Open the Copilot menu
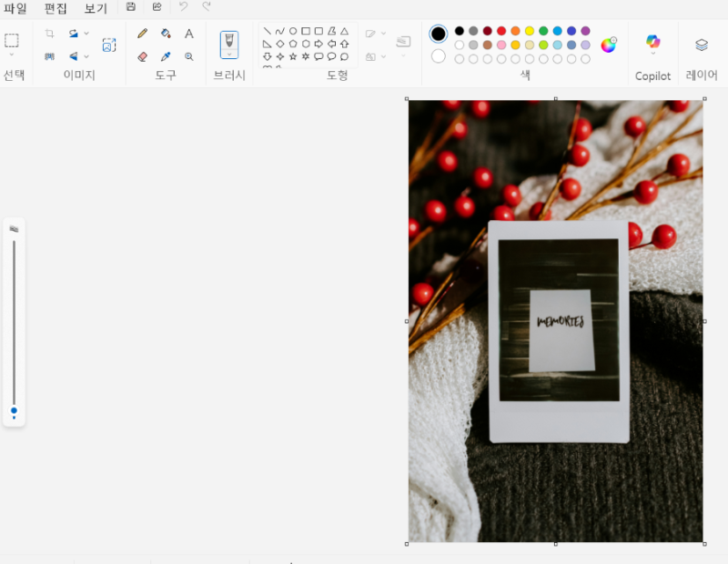The image size is (728, 564). [x=652, y=45]
